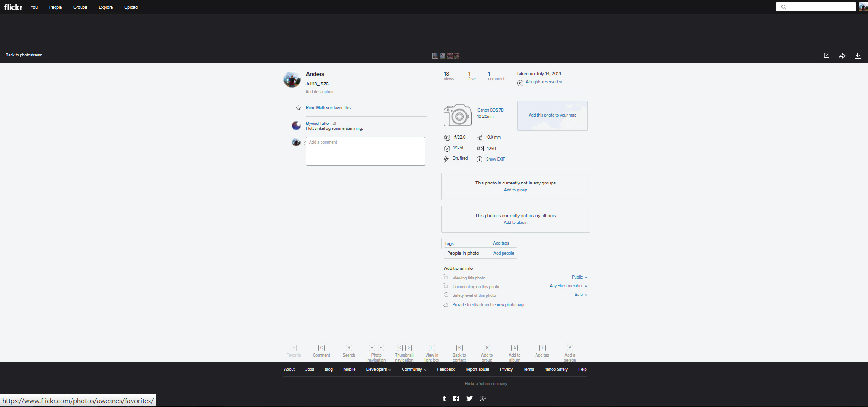Open the Privacy footer link
868x407 pixels.
(506, 369)
